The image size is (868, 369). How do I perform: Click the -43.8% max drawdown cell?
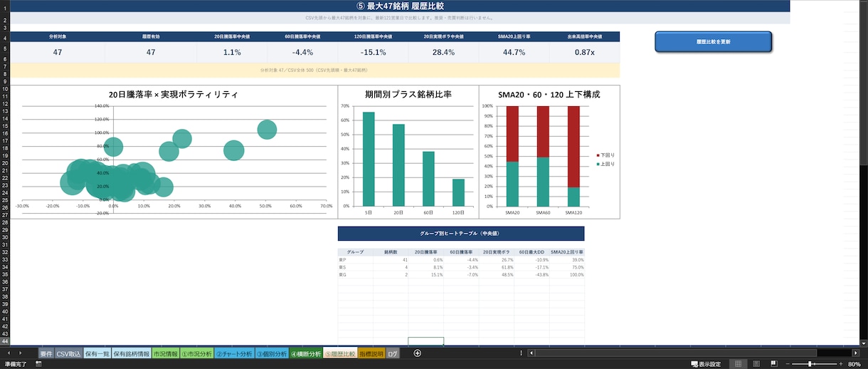531,274
